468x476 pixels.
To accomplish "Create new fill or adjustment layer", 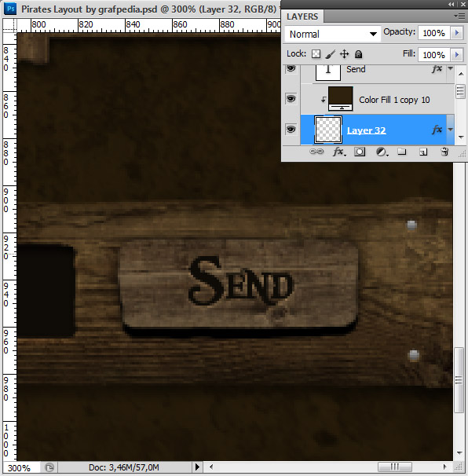I will pyautogui.click(x=382, y=152).
